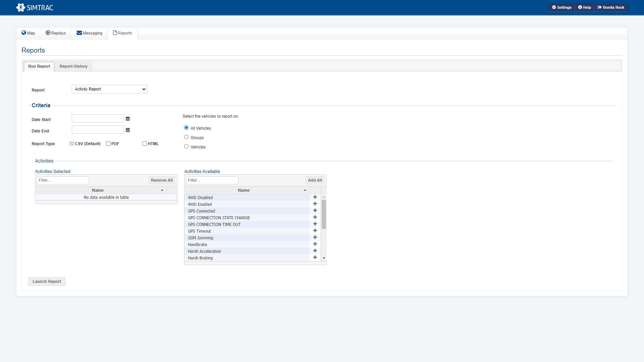Select the GPS Timeout row text

199,231
